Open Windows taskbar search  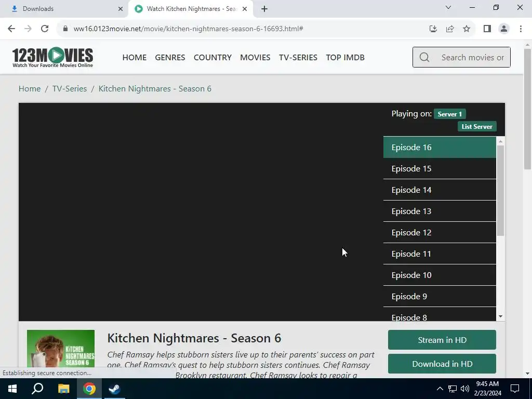coord(37,389)
